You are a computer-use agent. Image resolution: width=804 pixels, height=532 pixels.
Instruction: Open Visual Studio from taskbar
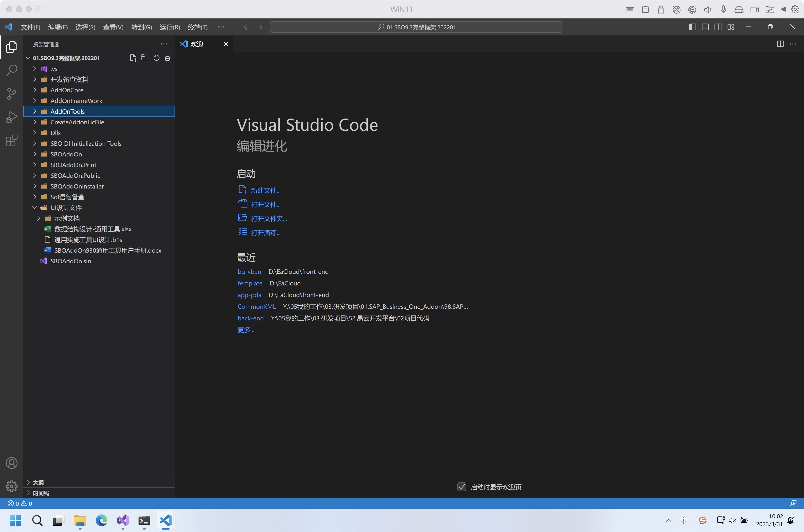pyautogui.click(x=123, y=520)
